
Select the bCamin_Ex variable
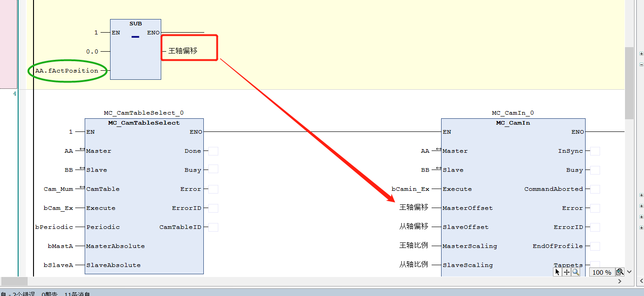point(410,189)
